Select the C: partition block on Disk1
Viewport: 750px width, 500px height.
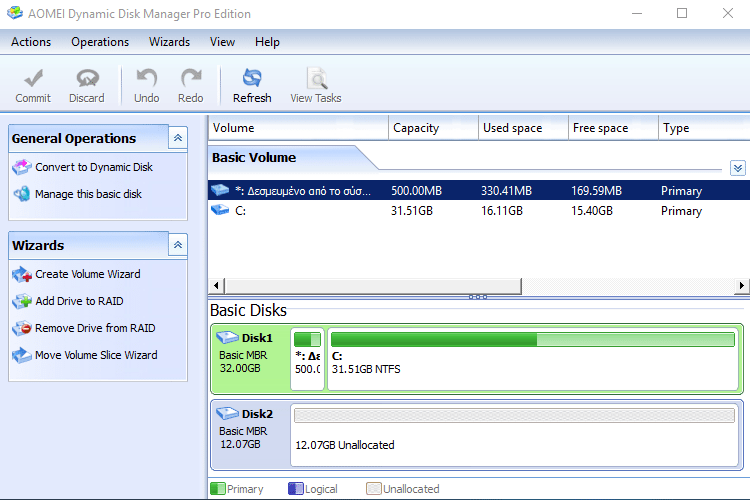point(532,359)
